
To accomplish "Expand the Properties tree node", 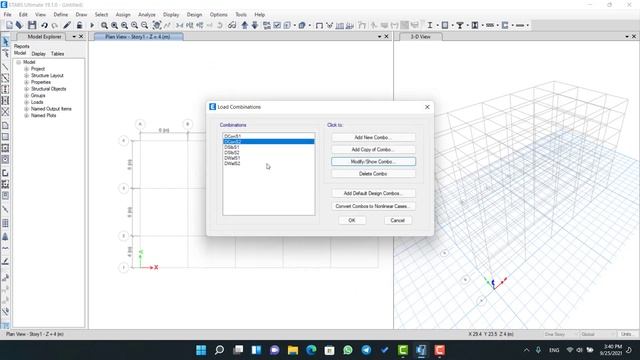I will tap(27, 82).
